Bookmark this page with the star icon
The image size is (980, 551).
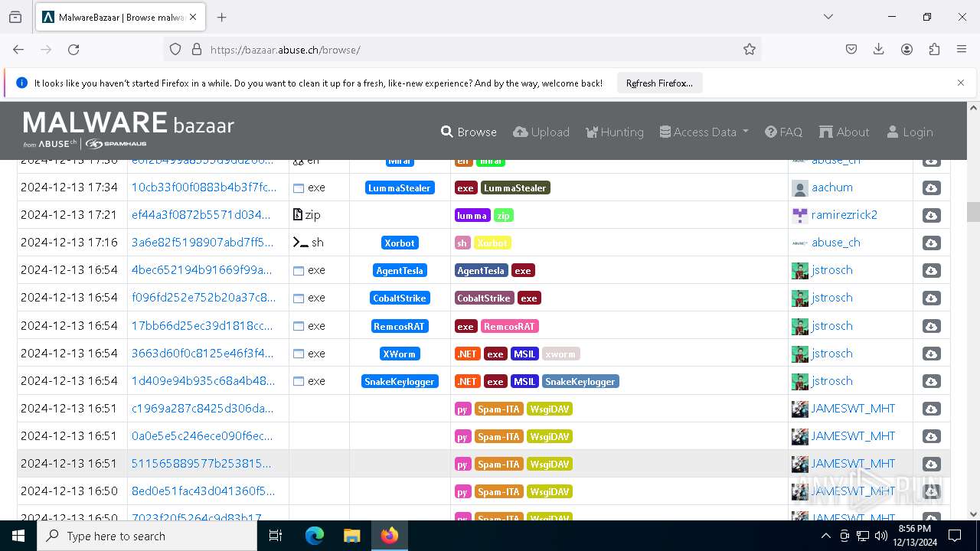[750, 49]
